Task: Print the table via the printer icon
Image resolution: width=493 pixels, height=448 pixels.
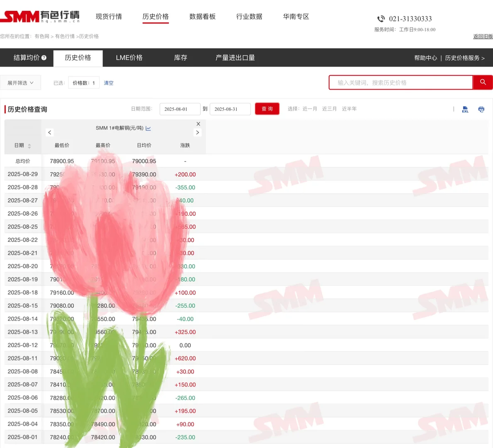Action: coord(481,109)
